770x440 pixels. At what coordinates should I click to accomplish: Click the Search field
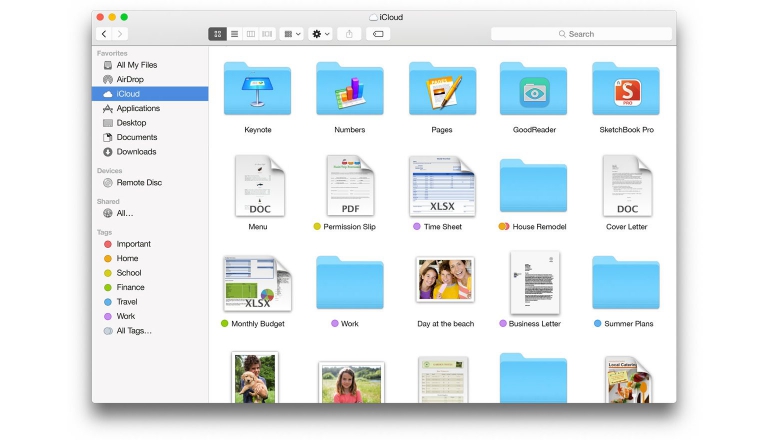point(581,34)
